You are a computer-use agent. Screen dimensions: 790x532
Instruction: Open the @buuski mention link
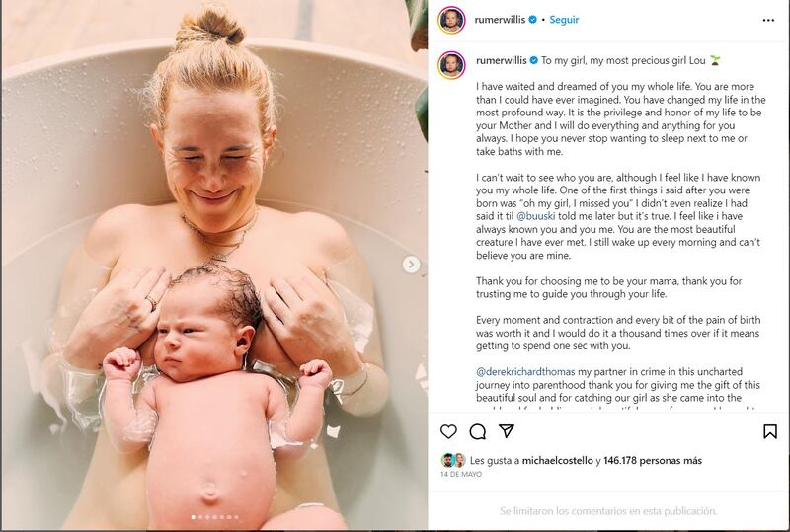(535, 216)
